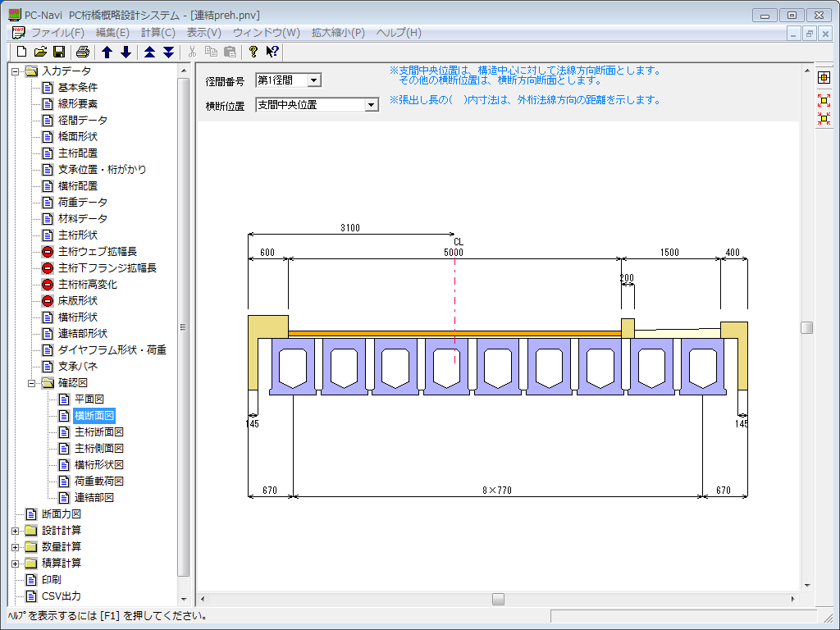
Task: Click the yellow question mark help icon
Action: pos(253,52)
